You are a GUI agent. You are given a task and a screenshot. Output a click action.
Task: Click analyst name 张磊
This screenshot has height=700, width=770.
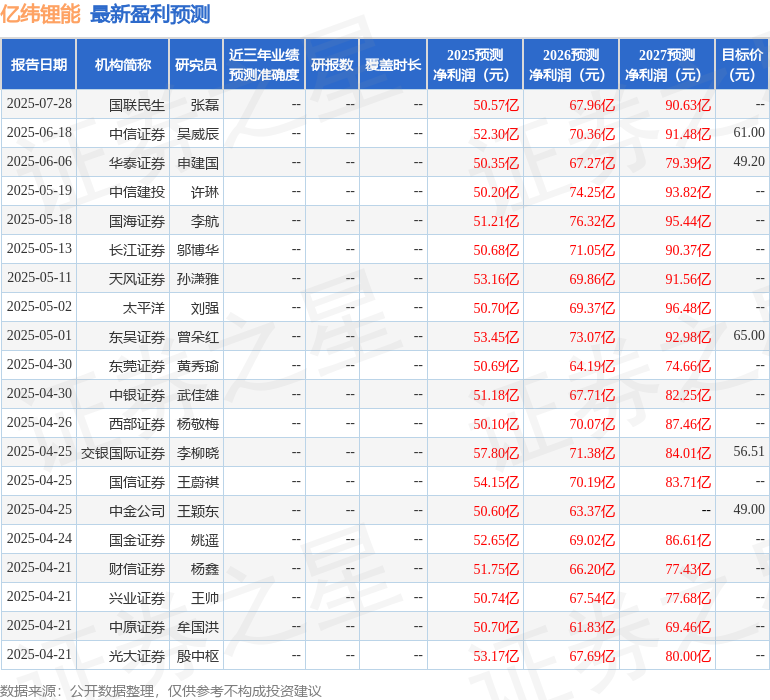pos(205,105)
